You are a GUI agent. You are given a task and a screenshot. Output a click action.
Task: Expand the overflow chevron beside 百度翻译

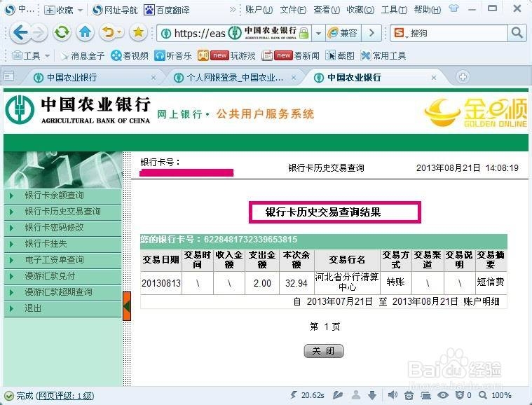point(233,10)
